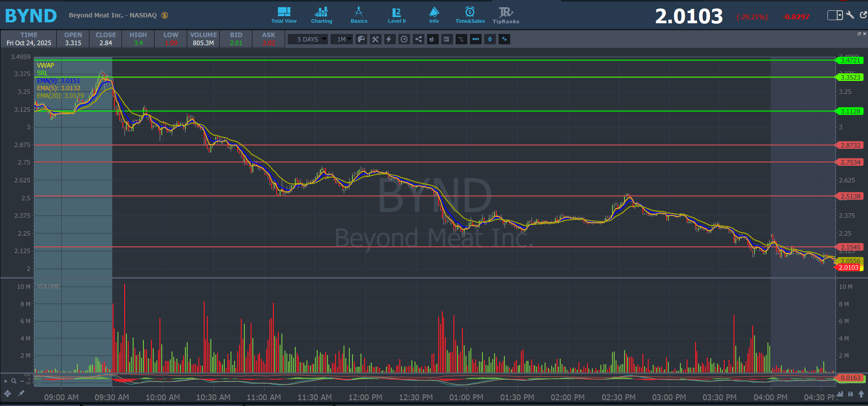Expand the 1M interval dropdown
Screen dimensions: 868x406
tap(342, 39)
